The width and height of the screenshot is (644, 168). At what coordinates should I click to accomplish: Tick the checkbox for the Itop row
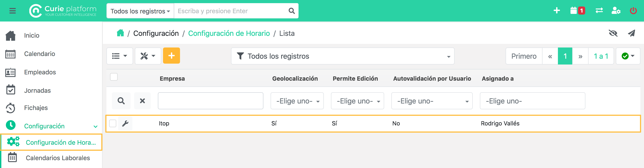click(113, 123)
